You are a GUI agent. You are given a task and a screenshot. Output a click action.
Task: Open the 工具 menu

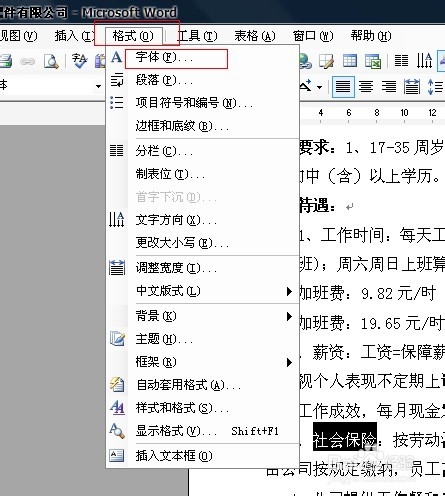tap(197, 36)
